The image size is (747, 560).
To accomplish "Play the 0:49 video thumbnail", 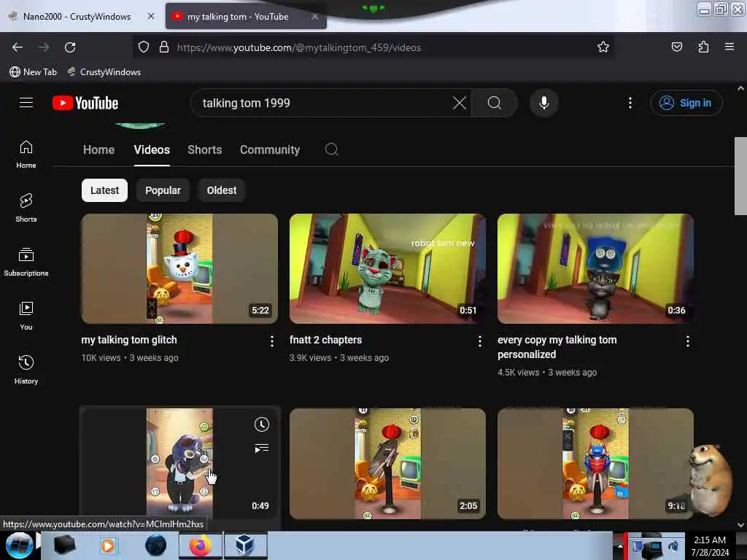I will 179,464.
